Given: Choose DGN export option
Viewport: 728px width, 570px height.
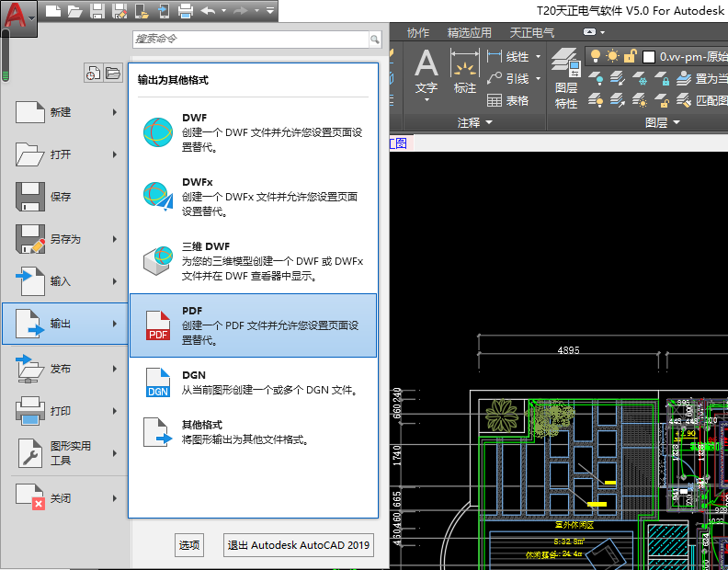Looking at the screenshot, I should [x=253, y=382].
